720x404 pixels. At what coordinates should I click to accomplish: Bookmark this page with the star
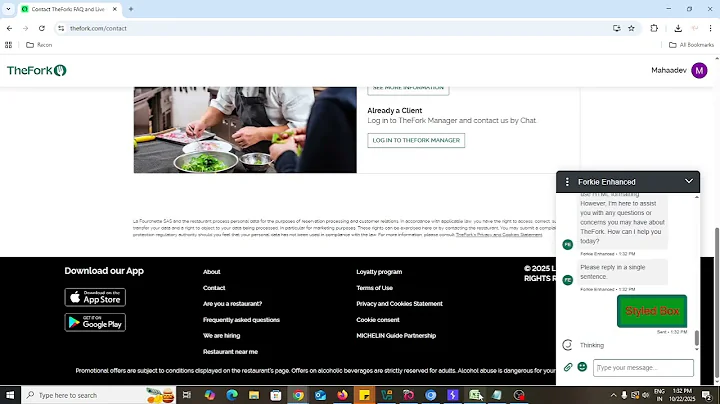click(631, 28)
